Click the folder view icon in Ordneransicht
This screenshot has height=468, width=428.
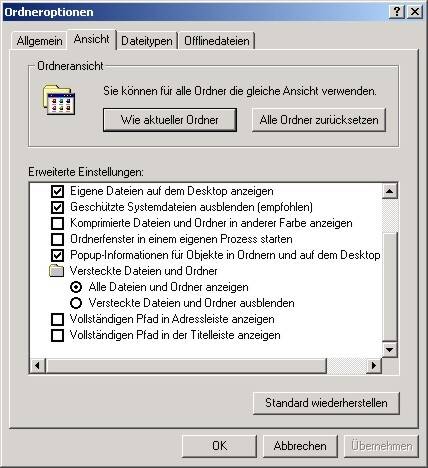[x=59, y=100]
